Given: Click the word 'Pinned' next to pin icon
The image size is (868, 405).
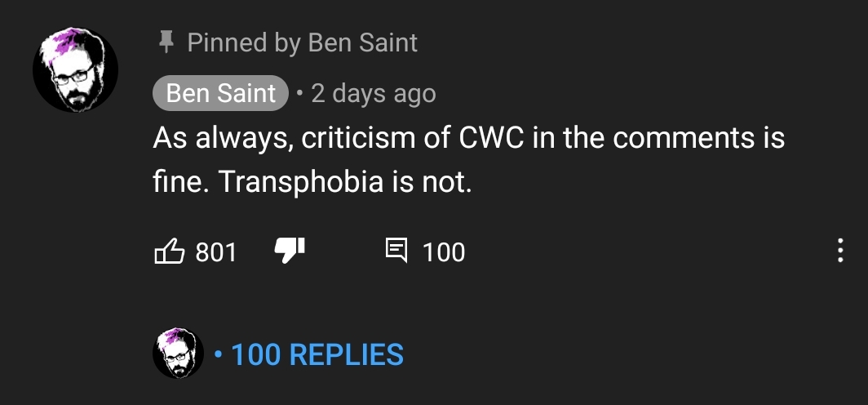Looking at the screenshot, I should (x=227, y=43).
